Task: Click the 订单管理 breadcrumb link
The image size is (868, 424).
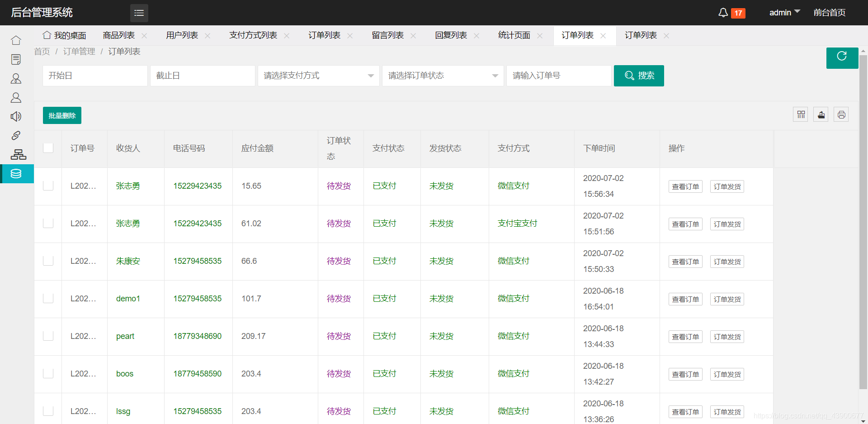Action: pyautogui.click(x=79, y=52)
